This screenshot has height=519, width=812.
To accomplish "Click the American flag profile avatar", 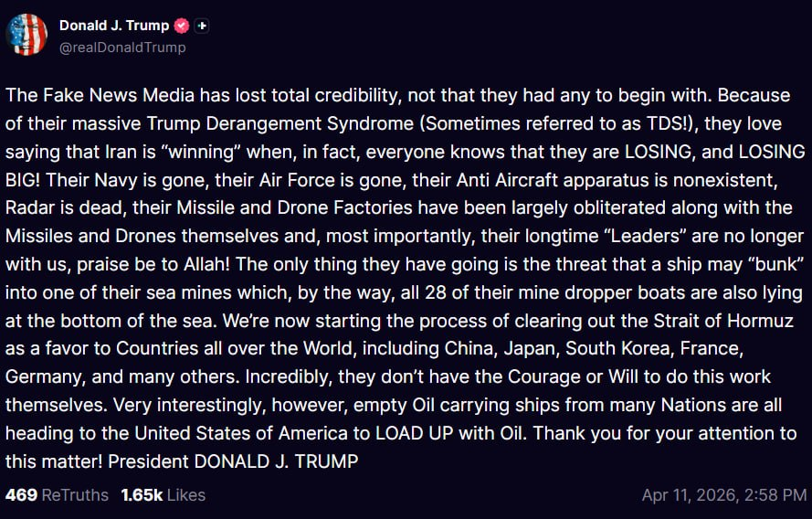I will tap(26, 35).
